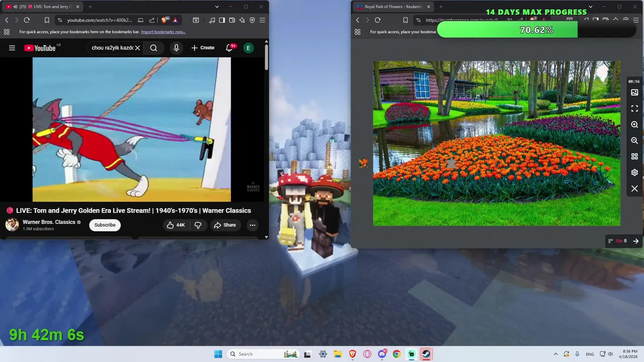644x362 pixels.
Task: Open Brave playlist music-note icon
Action: (x=212, y=20)
